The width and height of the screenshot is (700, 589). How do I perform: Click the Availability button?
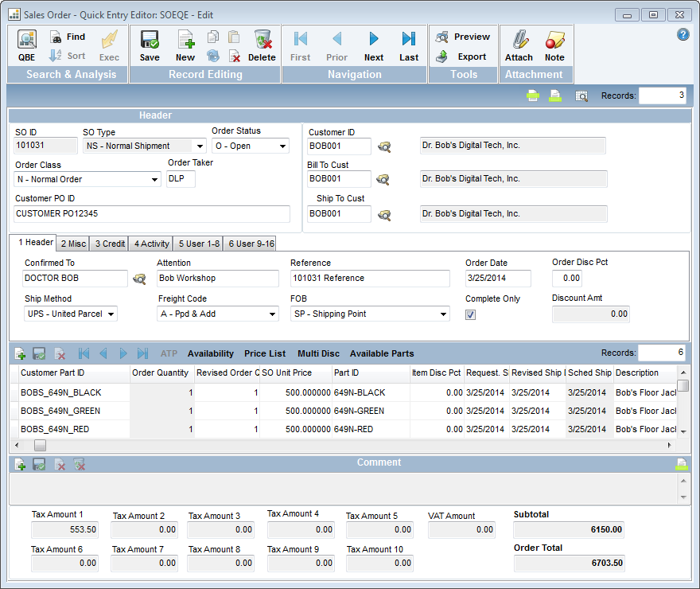[x=211, y=353]
